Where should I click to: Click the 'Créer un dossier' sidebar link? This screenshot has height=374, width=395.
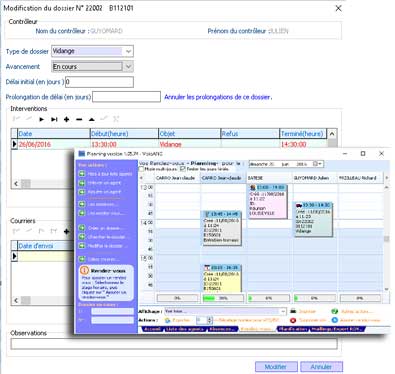(x=105, y=228)
